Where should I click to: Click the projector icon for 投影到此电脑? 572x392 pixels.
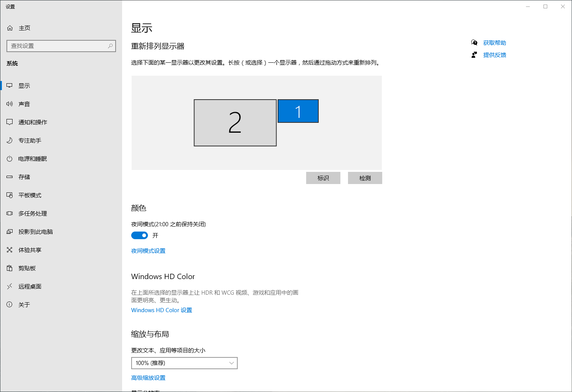(x=10, y=232)
